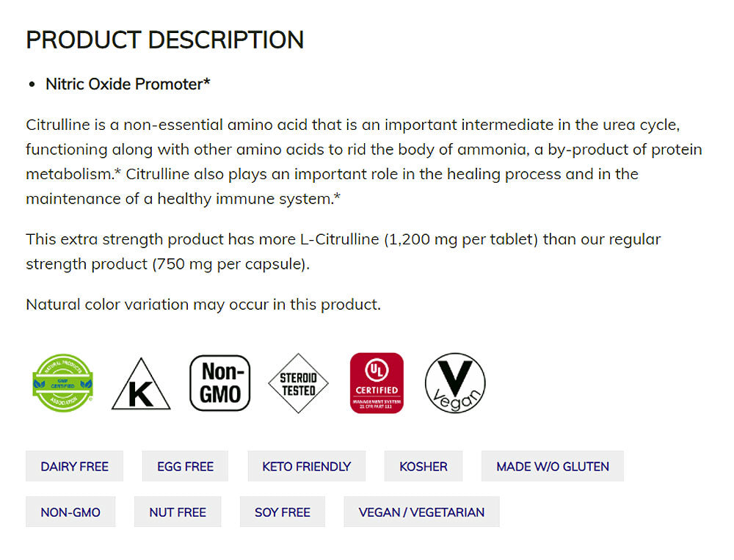Image resolution: width=734 pixels, height=560 pixels.
Task: Click the Product Description heading
Action: tap(164, 40)
